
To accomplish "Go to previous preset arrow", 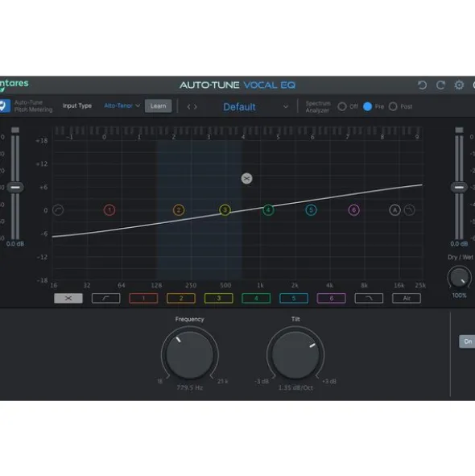I will tap(188, 106).
